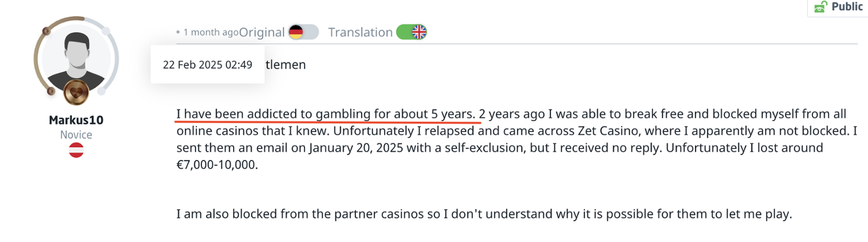
Task: Click the "Original" label text
Action: (262, 32)
